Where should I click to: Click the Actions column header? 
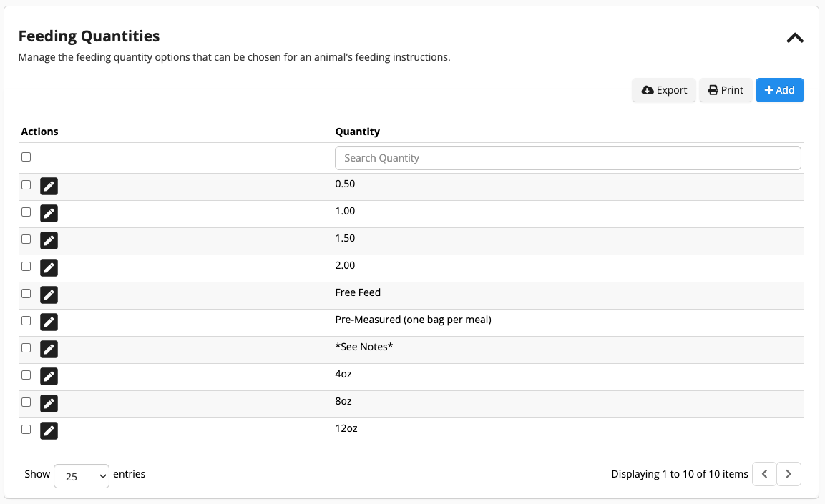pos(39,132)
